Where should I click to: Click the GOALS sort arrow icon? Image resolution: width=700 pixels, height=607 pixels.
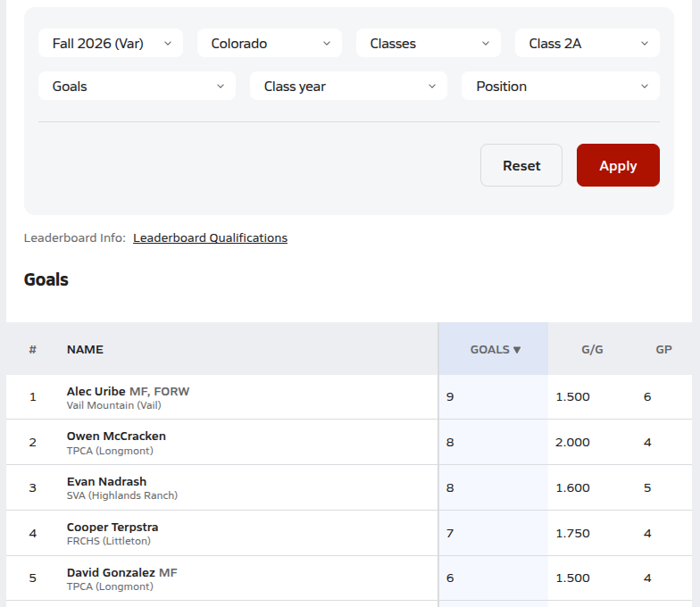tap(517, 350)
